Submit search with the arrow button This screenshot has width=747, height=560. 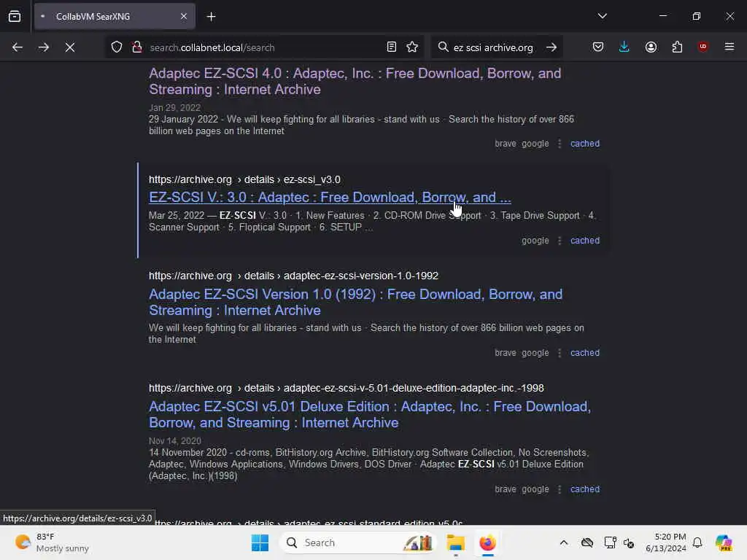click(551, 47)
